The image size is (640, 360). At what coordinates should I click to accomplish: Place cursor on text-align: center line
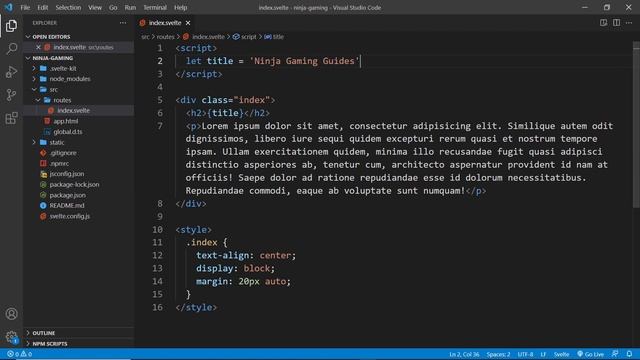coord(246,256)
